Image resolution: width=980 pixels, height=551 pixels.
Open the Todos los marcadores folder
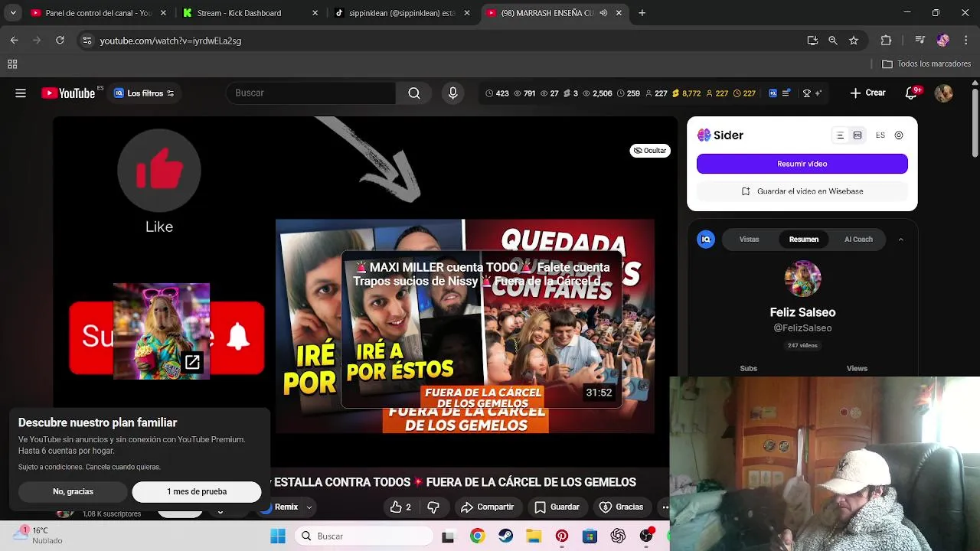point(926,64)
